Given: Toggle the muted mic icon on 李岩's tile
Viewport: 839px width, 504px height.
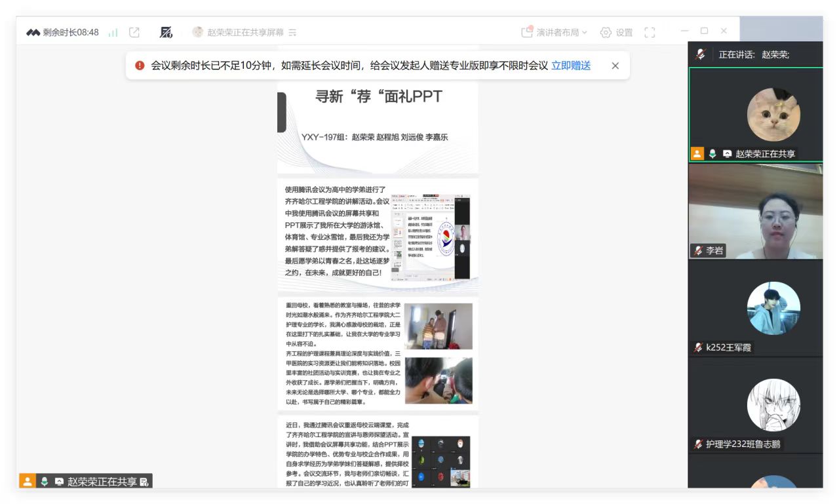Looking at the screenshot, I should tap(698, 250).
